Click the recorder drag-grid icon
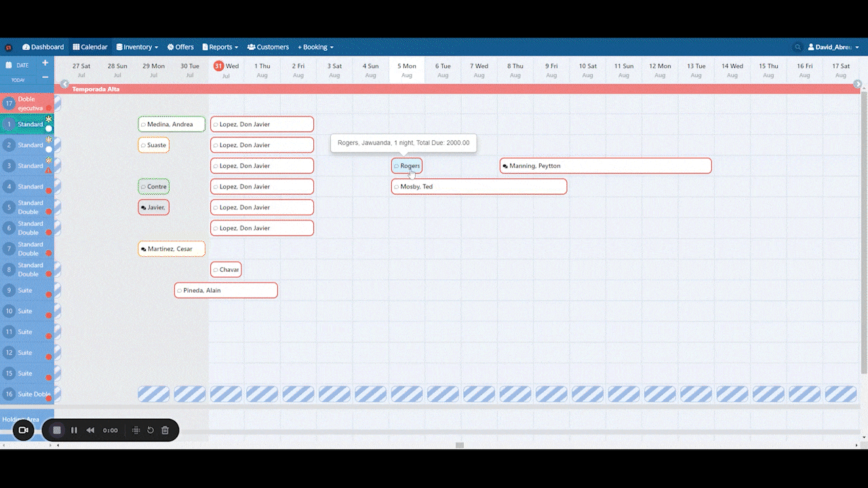The image size is (868, 488). (136, 430)
